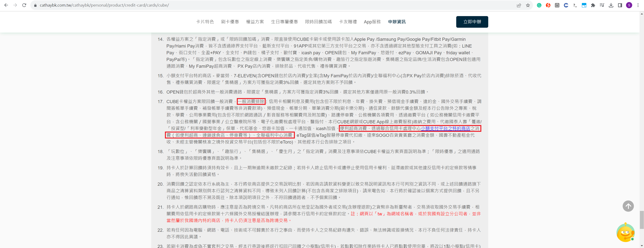The height and width of the screenshot is (248, 644).
Task: Jump to 權益方案 section
Action: 255,22
